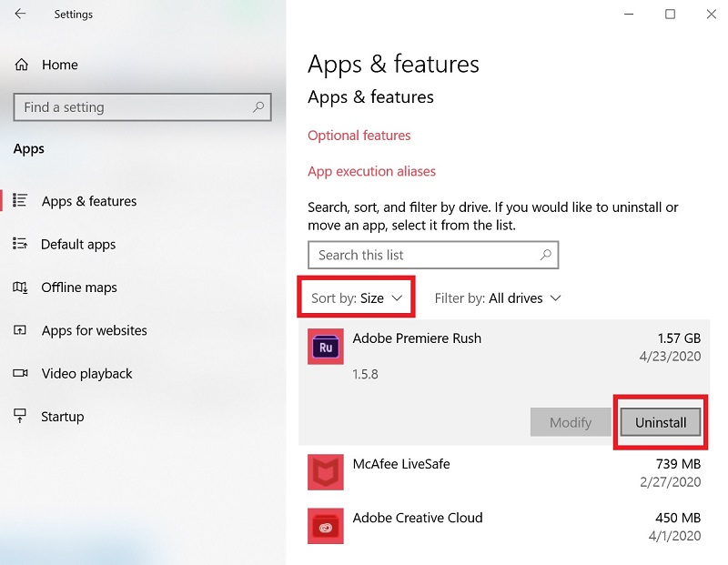728x565 pixels.
Task: Select the McAfee LiveSafe entry name
Action: point(401,464)
